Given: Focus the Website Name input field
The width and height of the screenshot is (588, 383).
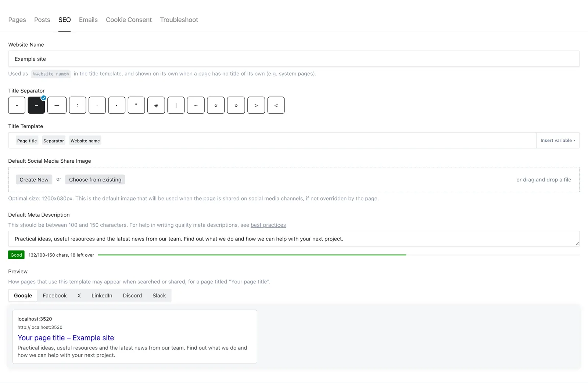Looking at the screenshot, I should [x=294, y=59].
